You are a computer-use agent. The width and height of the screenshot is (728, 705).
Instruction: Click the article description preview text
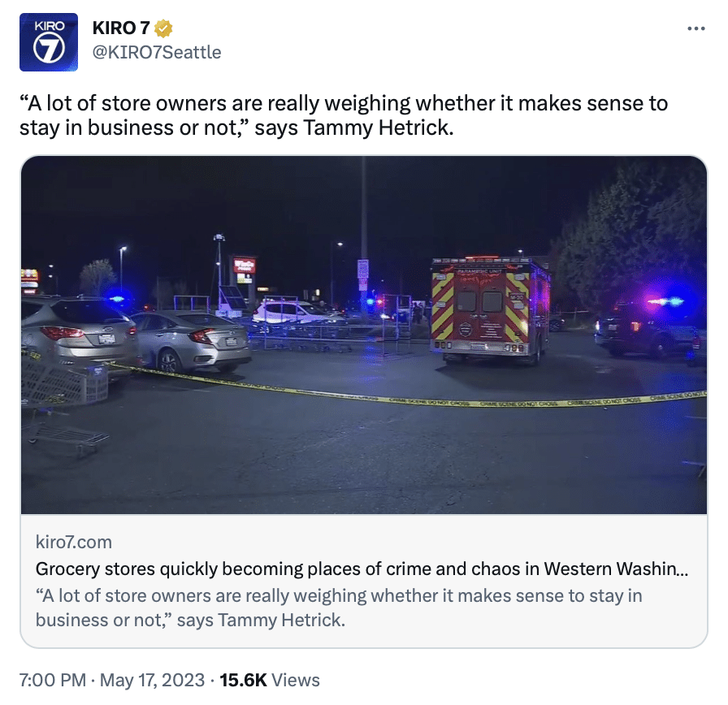[x=339, y=608]
